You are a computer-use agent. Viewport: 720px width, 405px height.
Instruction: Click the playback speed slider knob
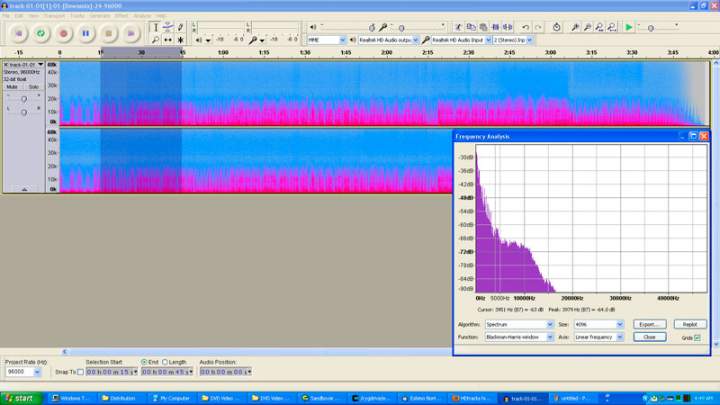651,28
